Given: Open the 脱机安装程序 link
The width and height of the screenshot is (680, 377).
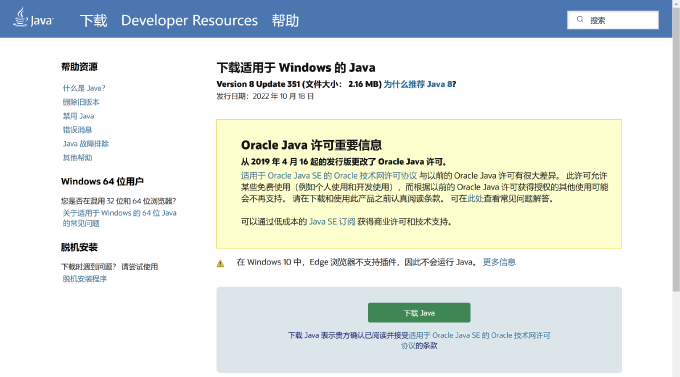Looking at the screenshot, I should pyautogui.click(x=85, y=279).
